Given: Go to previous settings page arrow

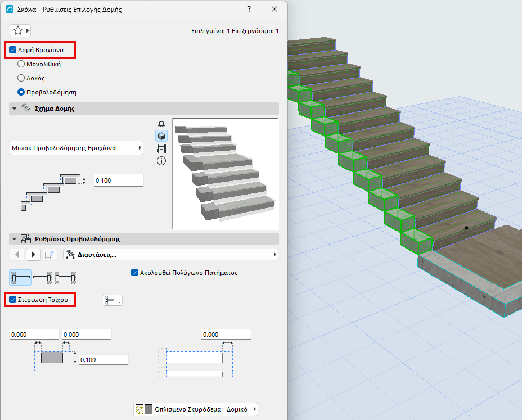Looking at the screenshot, I should 17,255.
